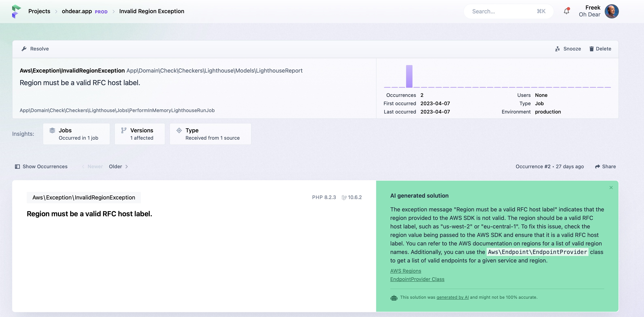Click the stacked layers icon on Jobs card
The height and width of the screenshot is (317, 644).
52,130
